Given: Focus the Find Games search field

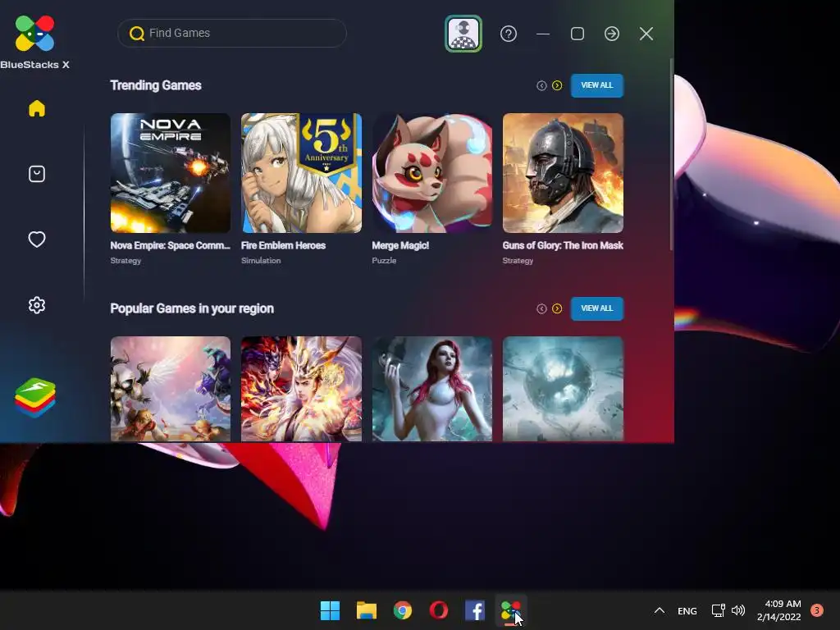Looking at the screenshot, I should point(232,33).
